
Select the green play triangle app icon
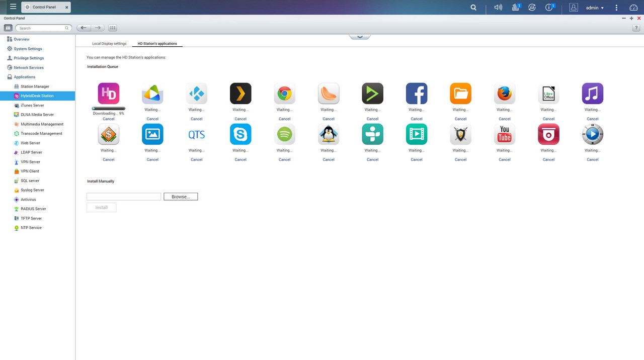click(x=372, y=94)
